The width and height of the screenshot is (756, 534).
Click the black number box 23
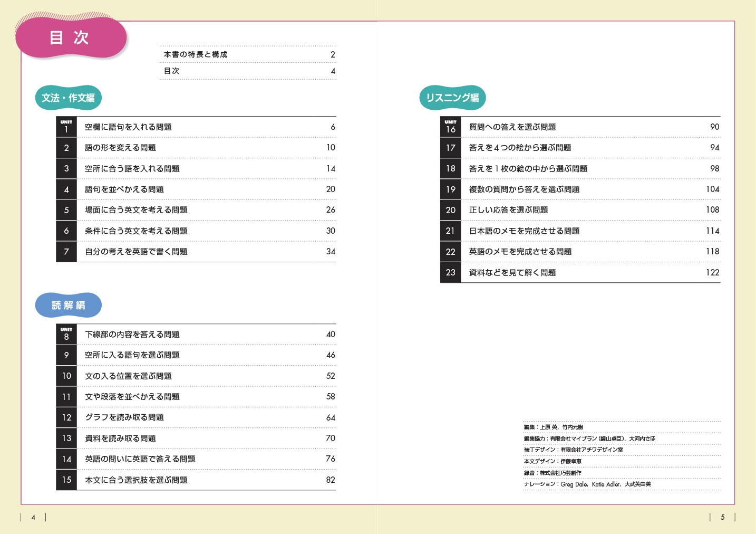[451, 272]
